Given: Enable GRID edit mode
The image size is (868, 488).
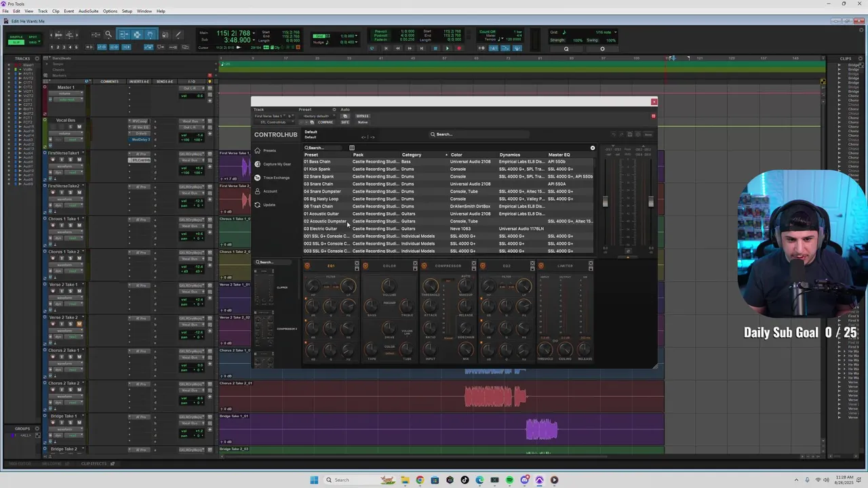Looking at the screenshot, I should 33,42.
